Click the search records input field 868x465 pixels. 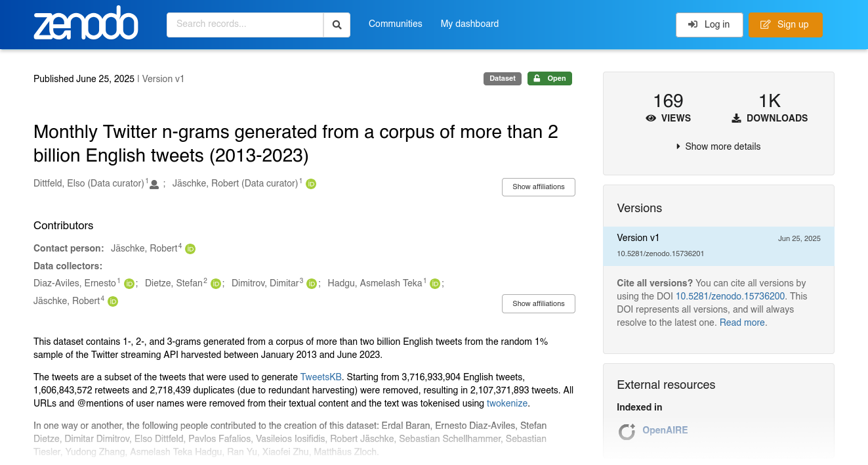(245, 24)
